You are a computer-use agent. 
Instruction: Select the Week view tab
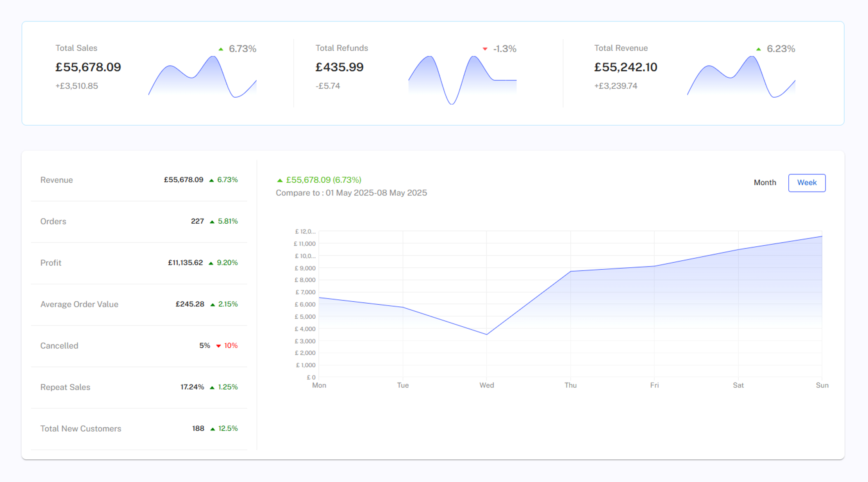point(806,183)
